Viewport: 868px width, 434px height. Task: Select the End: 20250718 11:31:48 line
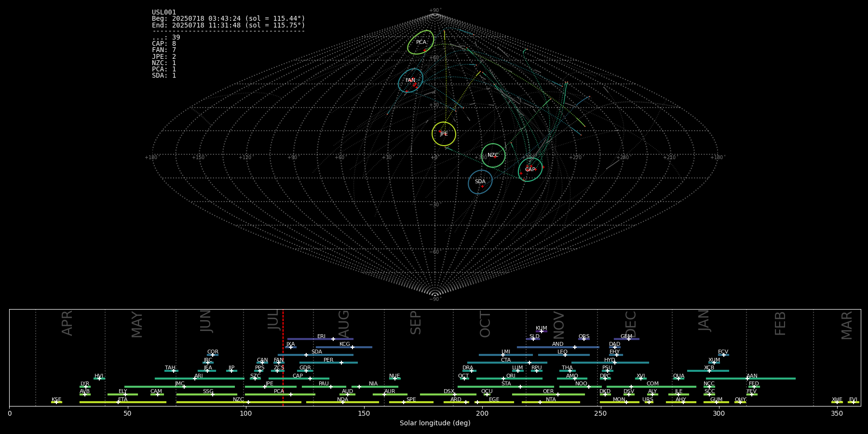pos(229,25)
